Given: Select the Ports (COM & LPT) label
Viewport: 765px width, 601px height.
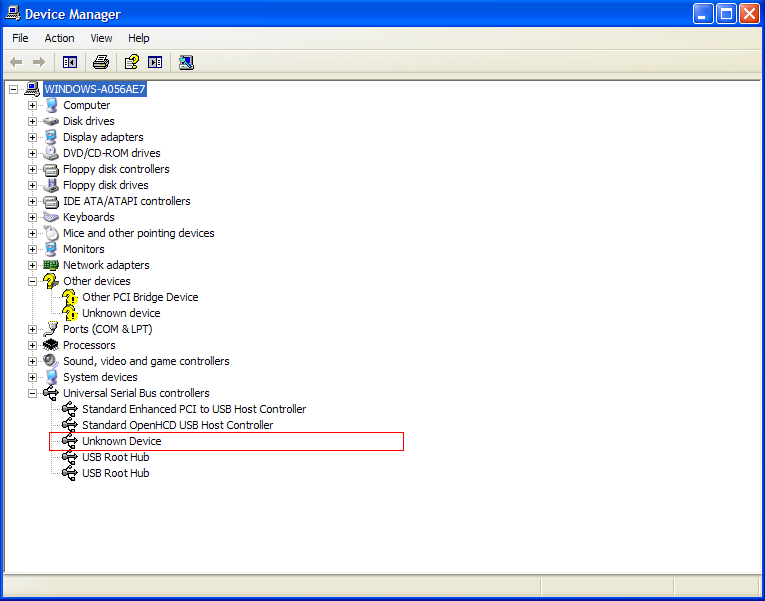Looking at the screenshot, I should pos(107,329).
